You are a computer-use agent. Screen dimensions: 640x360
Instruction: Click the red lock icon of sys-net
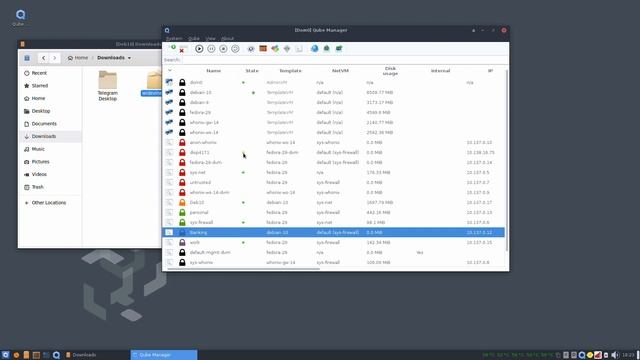(182, 172)
